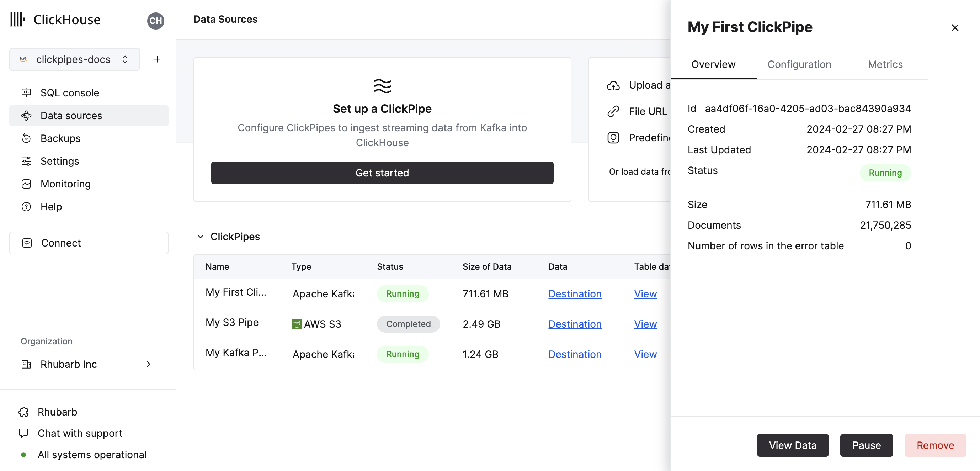Click the SQL console icon

pyautogui.click(x=26, y=92)
